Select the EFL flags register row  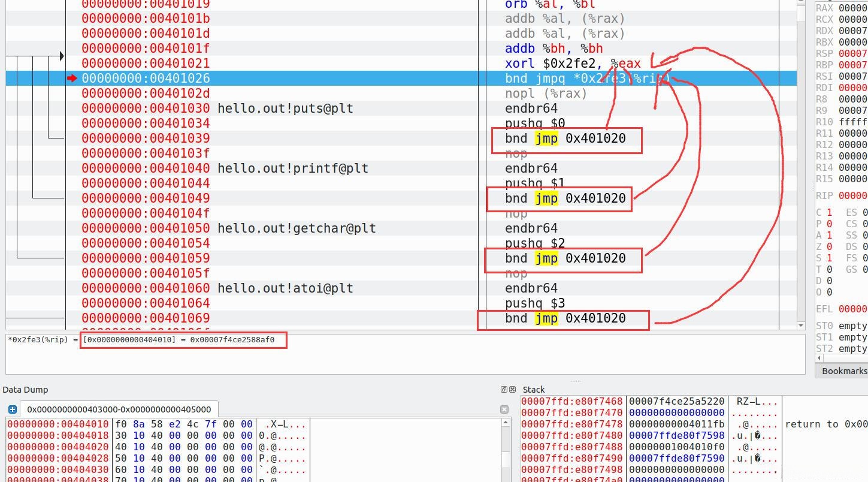[842, 309]
